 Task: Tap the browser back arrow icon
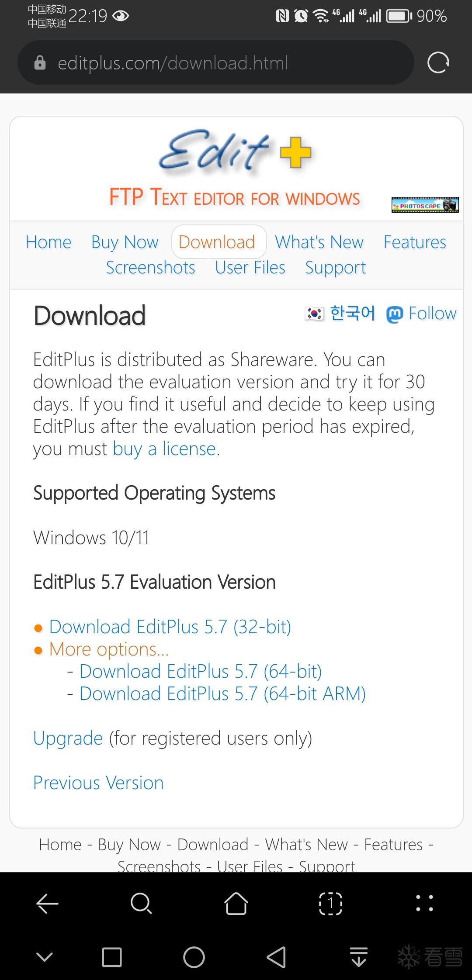[x=47, y=903]
